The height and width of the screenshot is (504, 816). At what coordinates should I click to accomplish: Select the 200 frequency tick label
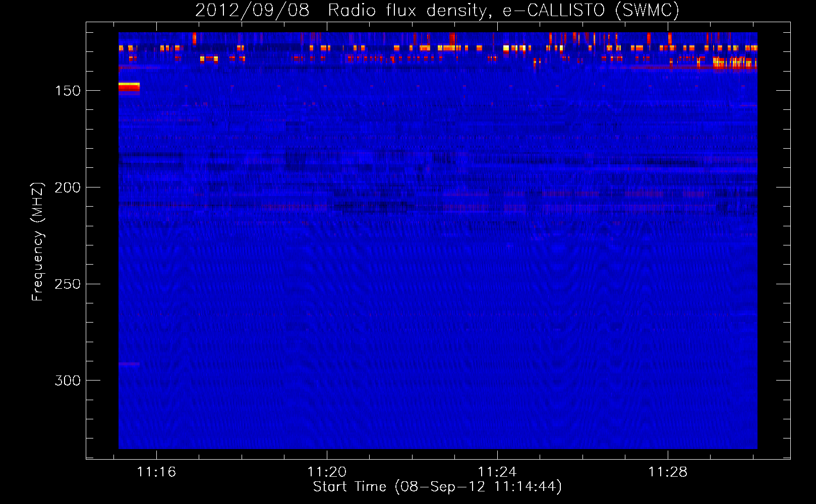pos(68,187)
